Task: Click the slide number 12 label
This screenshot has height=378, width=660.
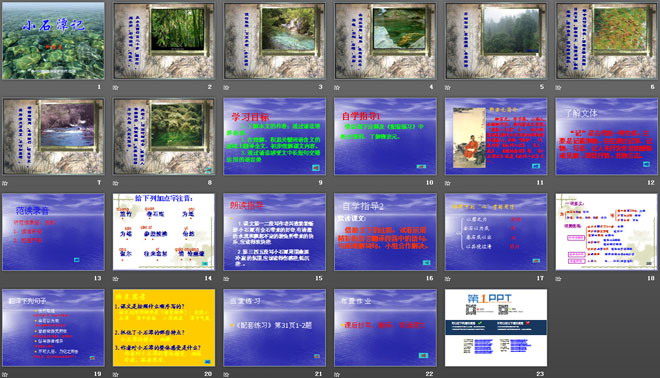Action: (651, 182)
